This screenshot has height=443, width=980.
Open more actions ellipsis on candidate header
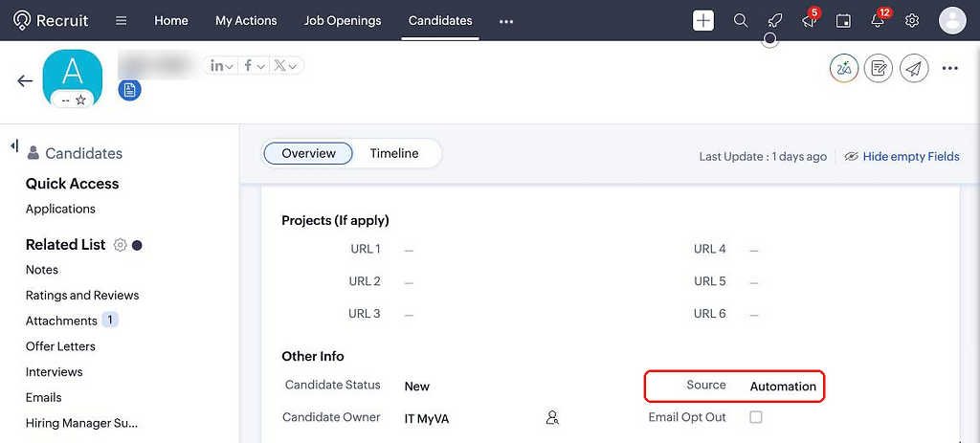click(950, 68)
